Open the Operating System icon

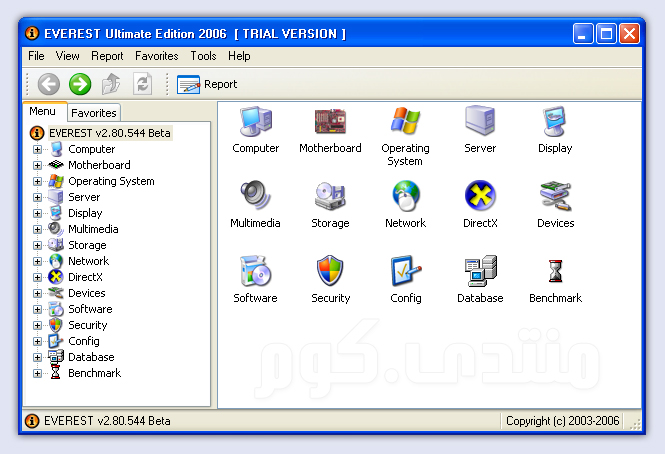(405, 123)
